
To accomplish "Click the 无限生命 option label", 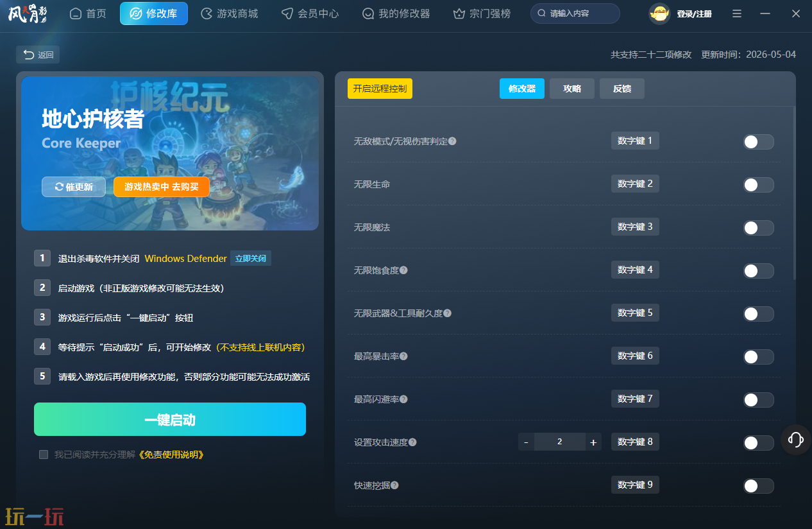I will click(x=372, y=184).
